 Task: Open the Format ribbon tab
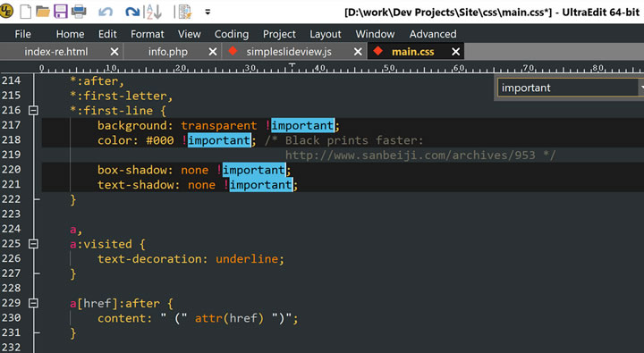pyautogui.click(x=148, y=34)
